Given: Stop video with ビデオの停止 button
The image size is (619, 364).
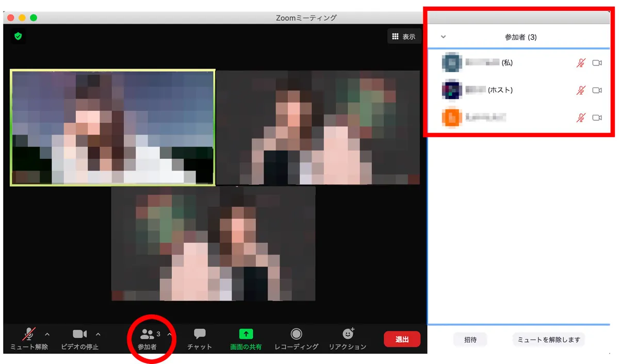Looking at the screenshot, I should (x=79, y=339).
